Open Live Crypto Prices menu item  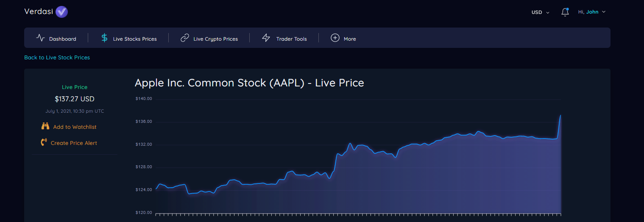[215, 39]
